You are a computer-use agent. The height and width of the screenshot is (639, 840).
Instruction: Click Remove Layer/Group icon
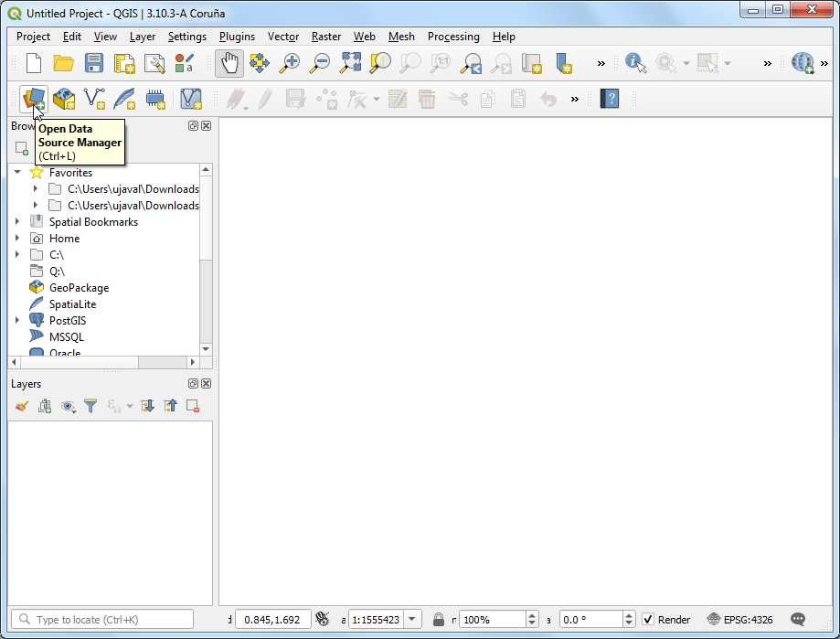(x=193, y=406)
